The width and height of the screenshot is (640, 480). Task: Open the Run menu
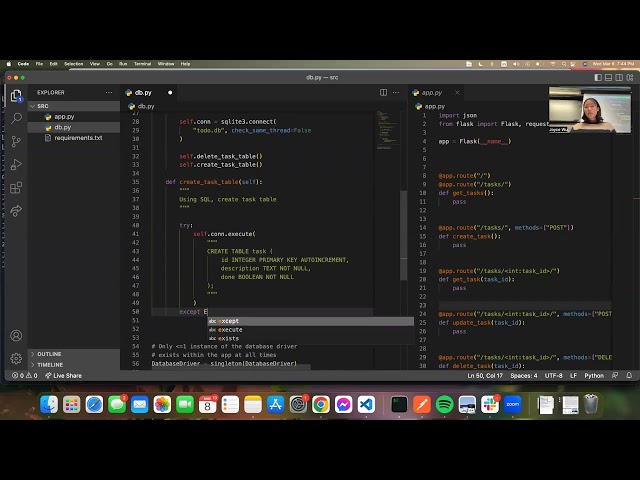(x=123, y=64)
